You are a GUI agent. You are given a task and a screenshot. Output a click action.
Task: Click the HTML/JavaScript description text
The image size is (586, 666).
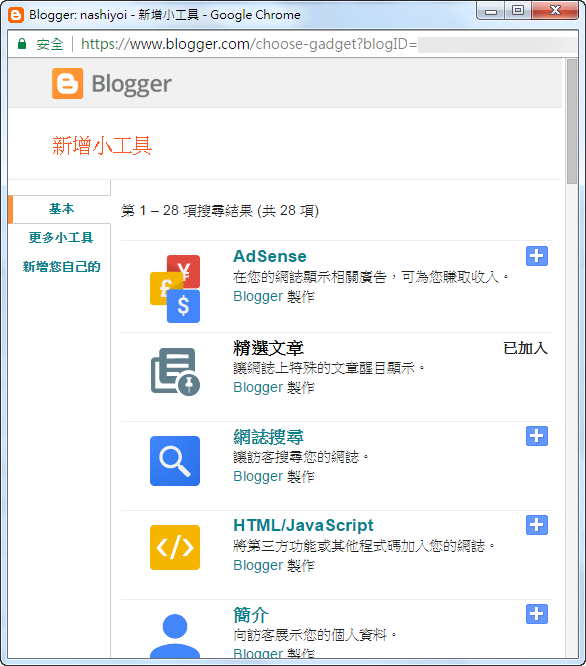pyautogui.click(x=364, y=546)
